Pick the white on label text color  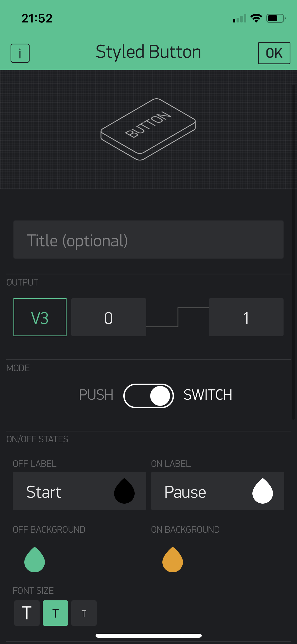[x=262, y=491]
